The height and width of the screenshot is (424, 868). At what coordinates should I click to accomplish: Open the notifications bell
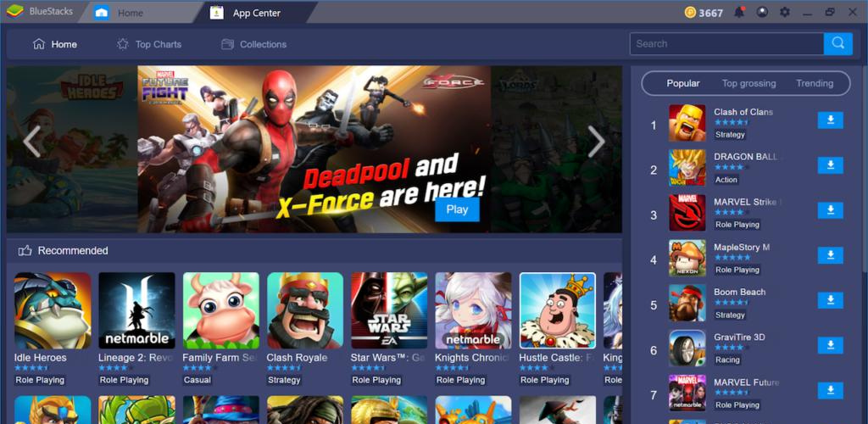739,12
